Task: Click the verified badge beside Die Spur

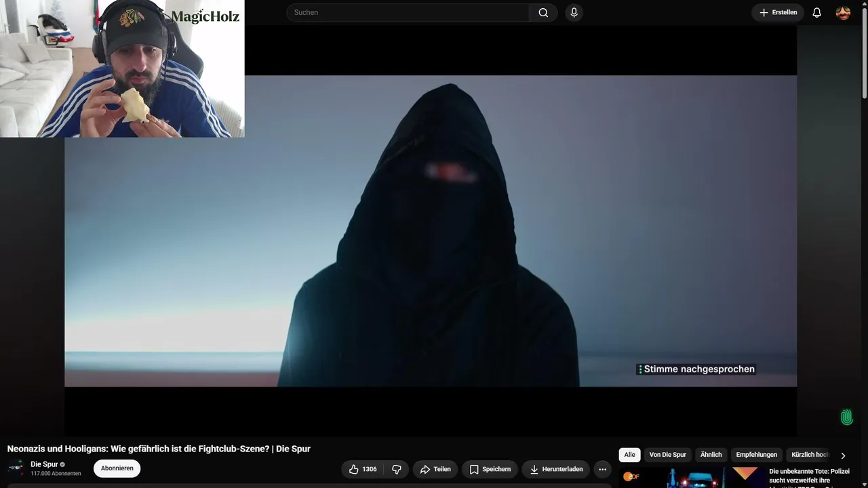Action: tap(62, 464)
